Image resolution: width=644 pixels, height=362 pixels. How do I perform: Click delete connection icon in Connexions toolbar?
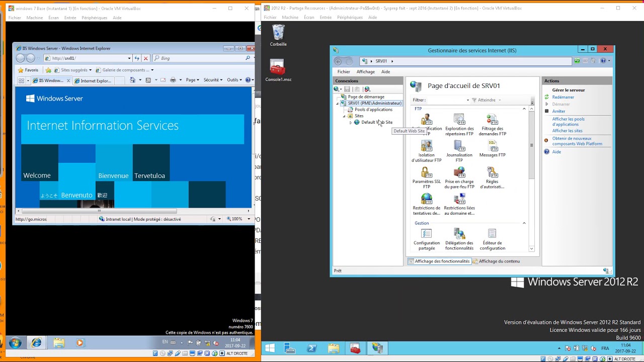tap(367, 89)
